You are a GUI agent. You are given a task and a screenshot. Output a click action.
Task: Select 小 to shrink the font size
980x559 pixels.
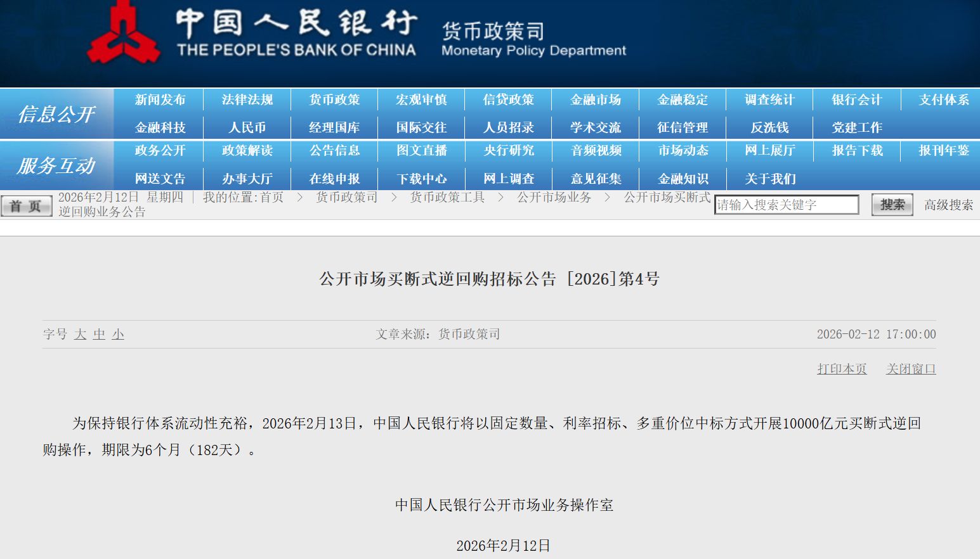pos(118,334)
